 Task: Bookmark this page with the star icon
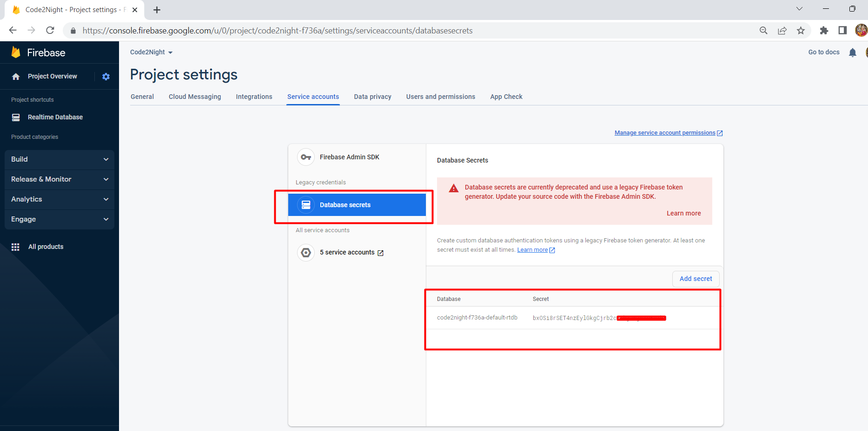(801, 31)
